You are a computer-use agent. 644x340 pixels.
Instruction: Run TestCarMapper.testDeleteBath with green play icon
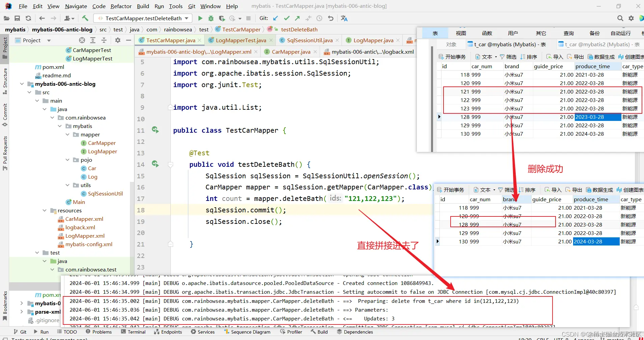pos(200,18)
